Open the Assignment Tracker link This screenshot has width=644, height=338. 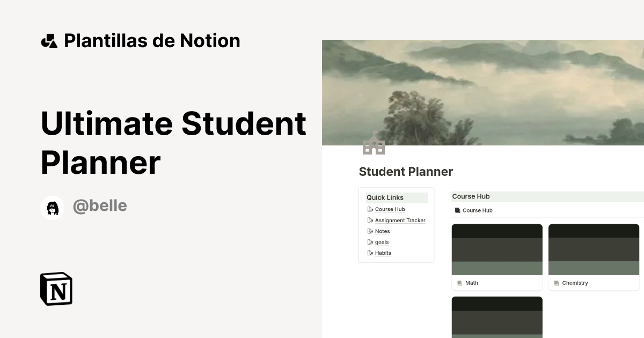[x=400, y=220]
